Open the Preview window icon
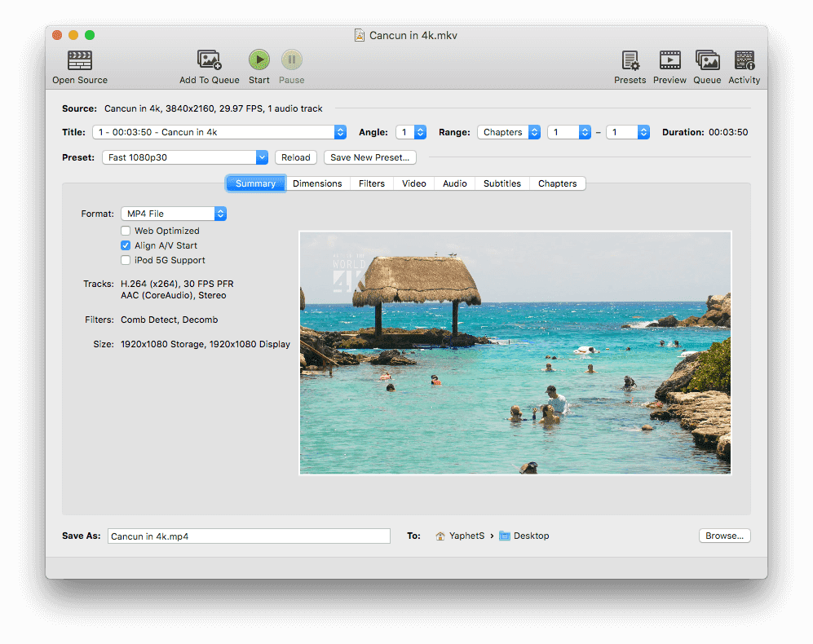813x644 pixels. coord(669,60)
